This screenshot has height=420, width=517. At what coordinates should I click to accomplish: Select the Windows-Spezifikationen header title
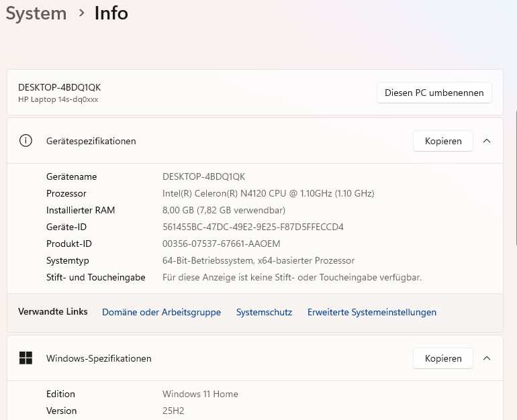(x=99, y=358)
